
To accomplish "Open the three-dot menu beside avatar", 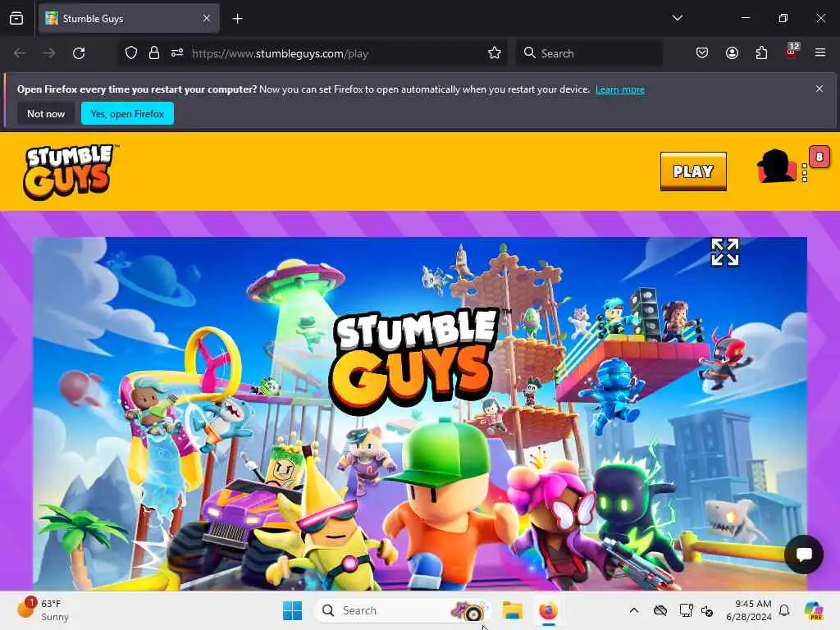I will pos(805,173).
